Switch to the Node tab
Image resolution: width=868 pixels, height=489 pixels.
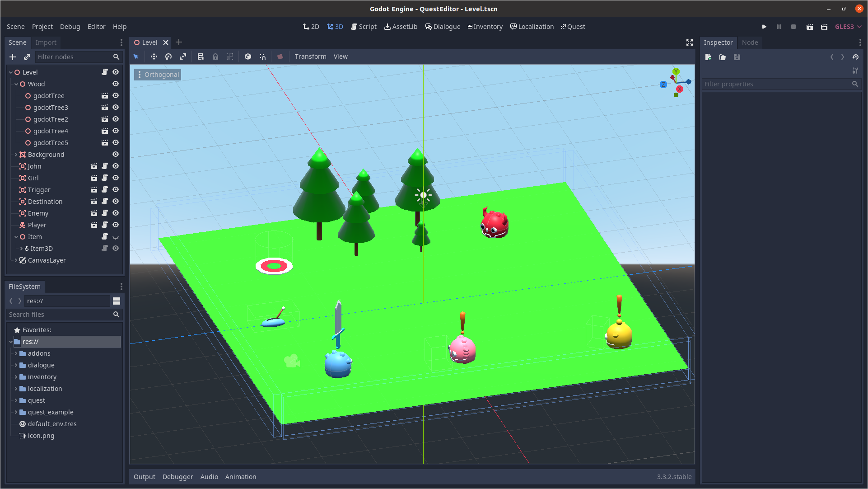pyautogui.click(x=750, y=42)
